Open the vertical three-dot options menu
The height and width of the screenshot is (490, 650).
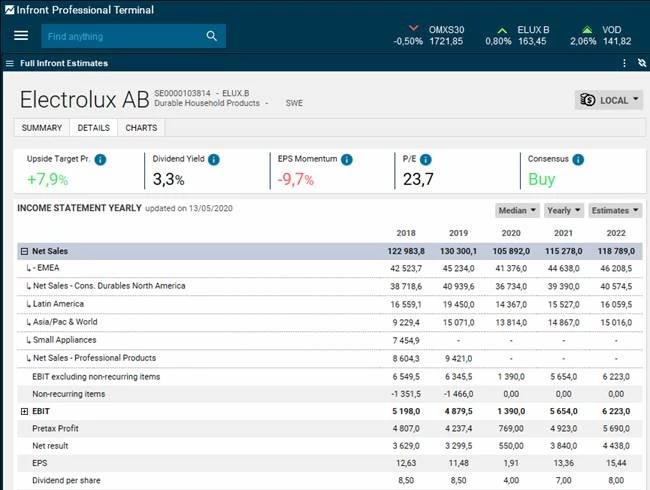624,63
